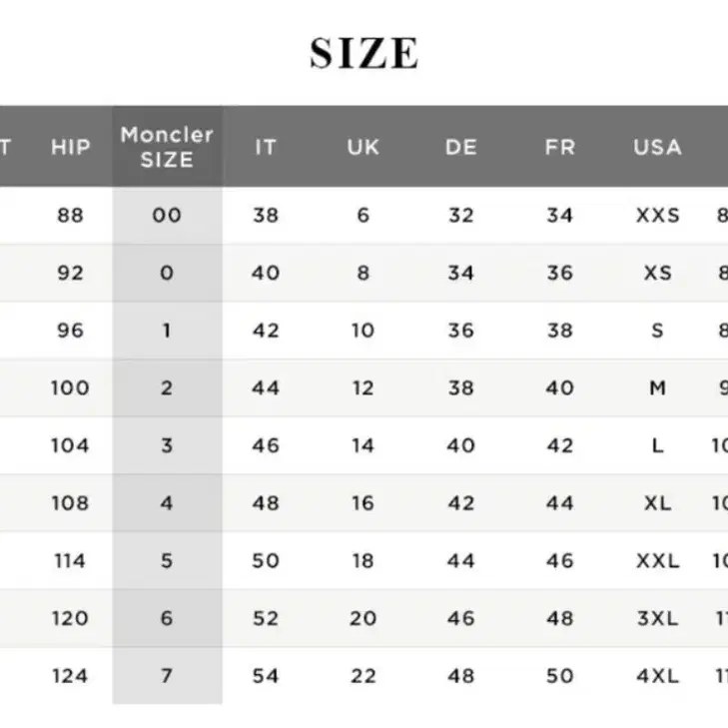
Task: Click the hip value 124 cell
Action: coord(70,676)
